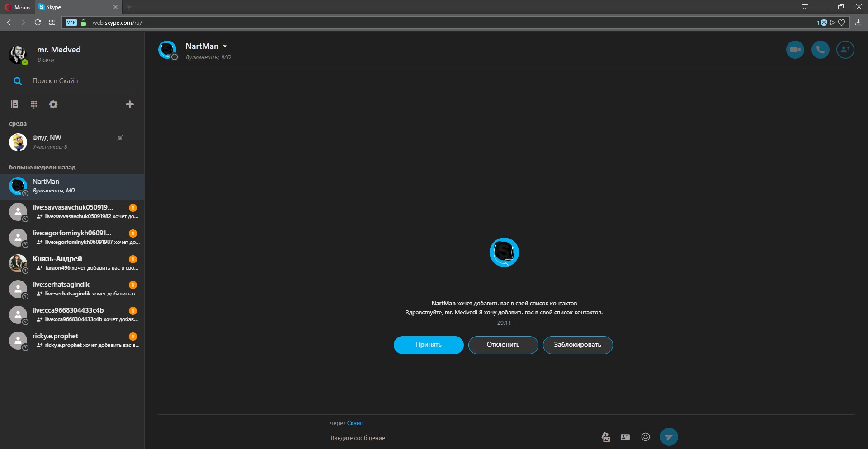Viewport: 868px width, 449px height.
Task: Open a new browser tab
Action: tap(129, 7)
